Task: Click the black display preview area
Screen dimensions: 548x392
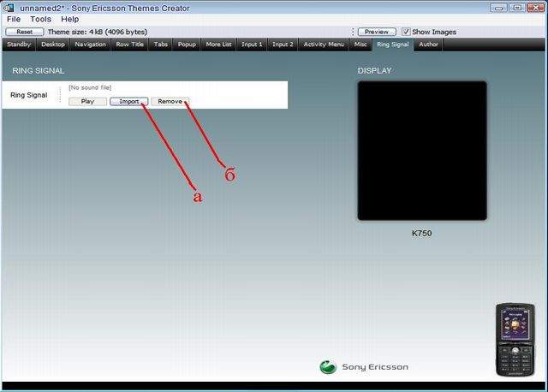Action: [x=422, y=151]
